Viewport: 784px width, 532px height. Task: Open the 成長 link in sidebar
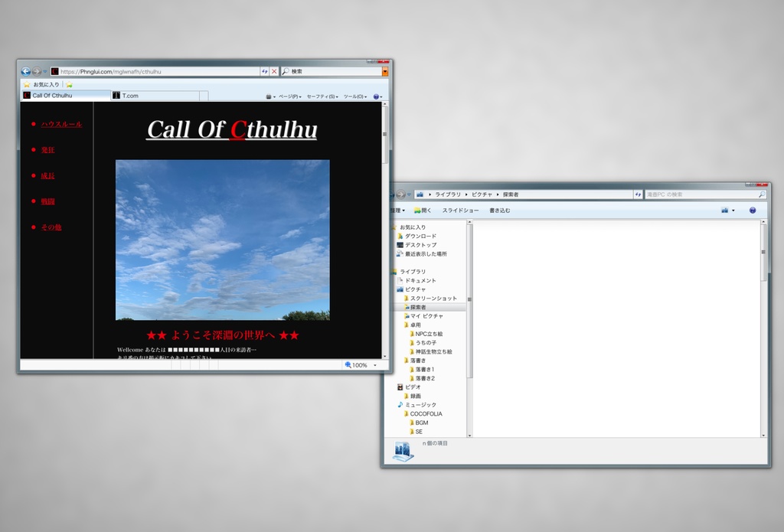48,175
